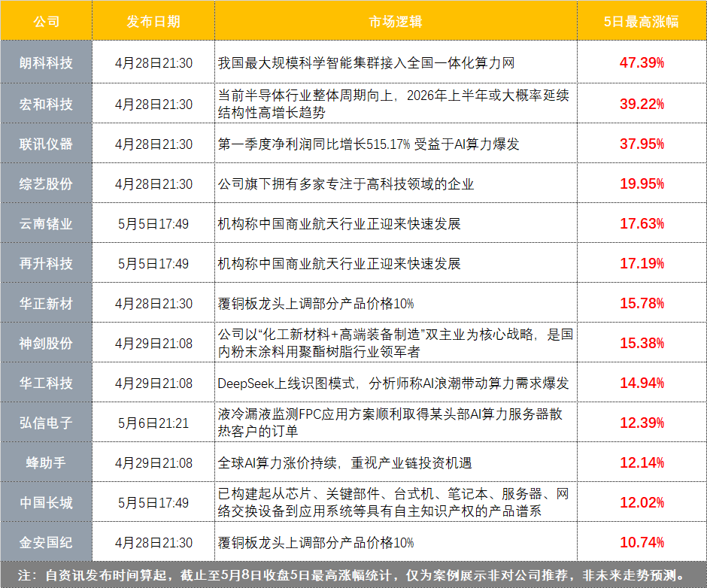Click the 12.14% gain value
This screenshot has width=707, height=588.
pos(642,462)
